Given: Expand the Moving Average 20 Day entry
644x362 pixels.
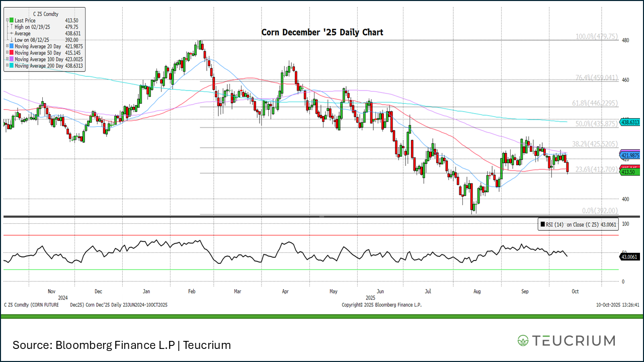Looking at the screenshot, I should (7, 46).
